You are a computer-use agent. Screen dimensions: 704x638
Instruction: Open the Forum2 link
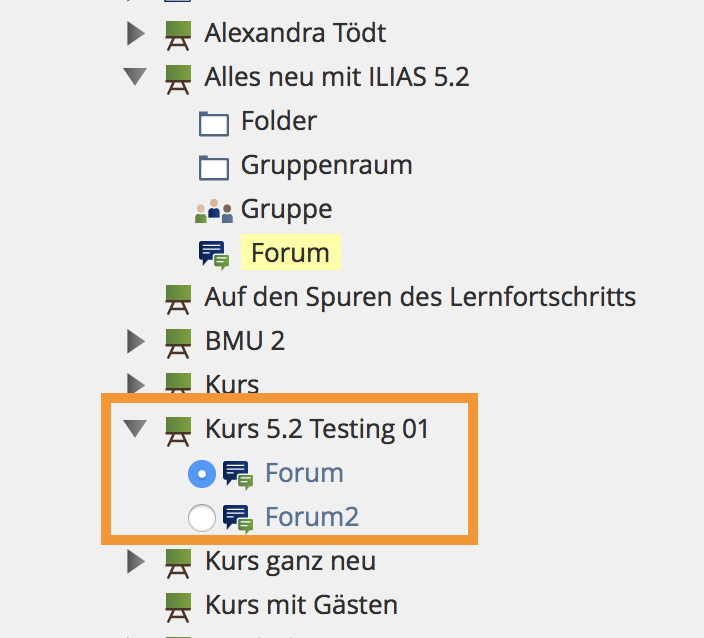click(x=311, y=517)
